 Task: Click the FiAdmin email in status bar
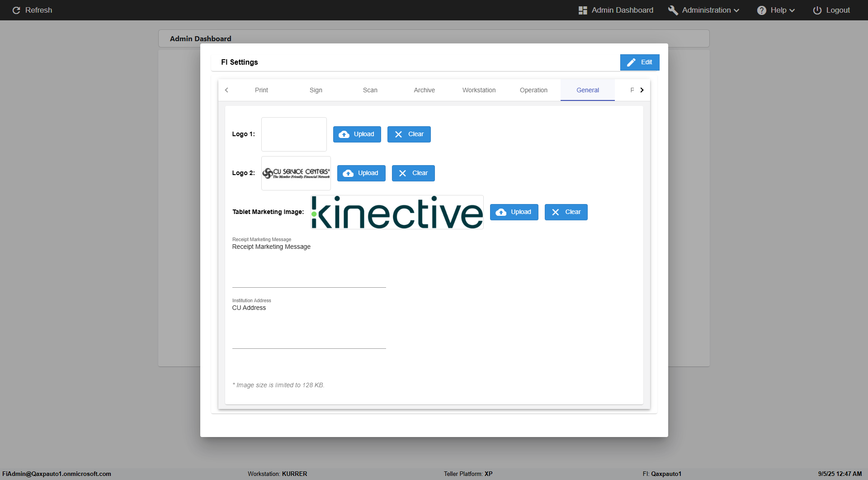[57, 474]
